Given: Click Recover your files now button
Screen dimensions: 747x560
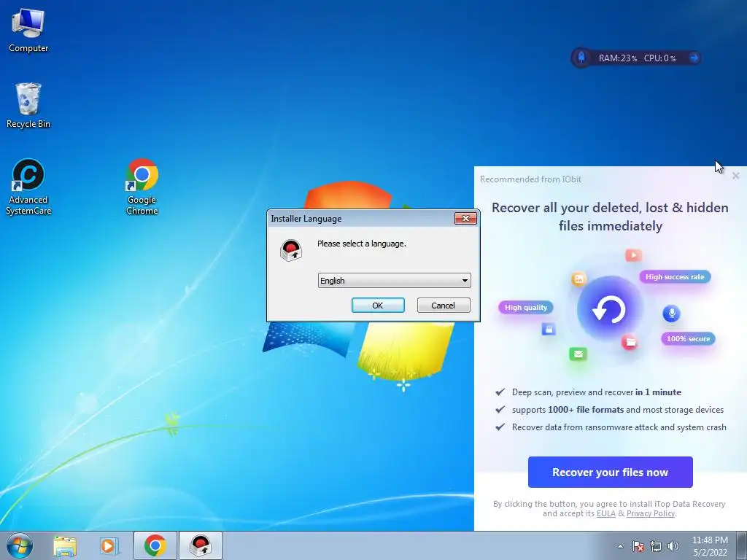Looking at the screenshot, I should coord(610,472).
